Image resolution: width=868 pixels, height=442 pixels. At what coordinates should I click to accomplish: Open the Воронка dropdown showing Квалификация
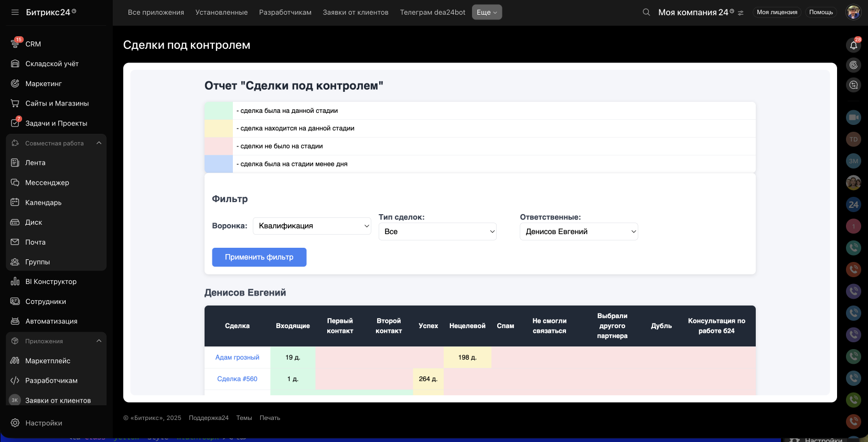point(312,226)
